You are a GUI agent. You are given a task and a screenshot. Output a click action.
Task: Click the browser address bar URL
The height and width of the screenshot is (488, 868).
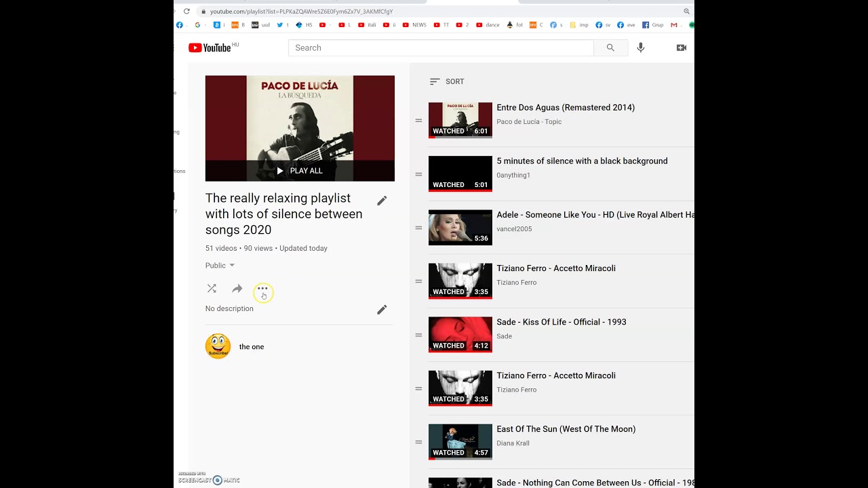[301, 12]
